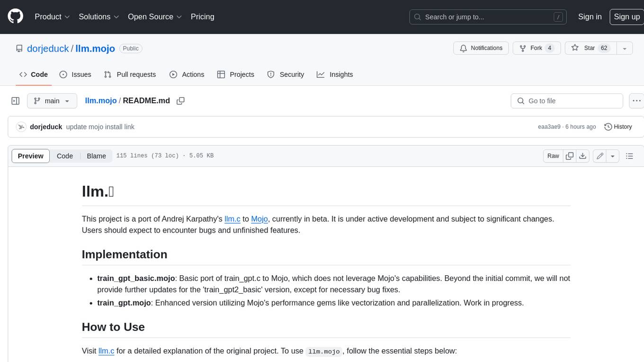This screenshot has width=644, height=362.
Task: Select the Preview view
Action: coord(31,156)
